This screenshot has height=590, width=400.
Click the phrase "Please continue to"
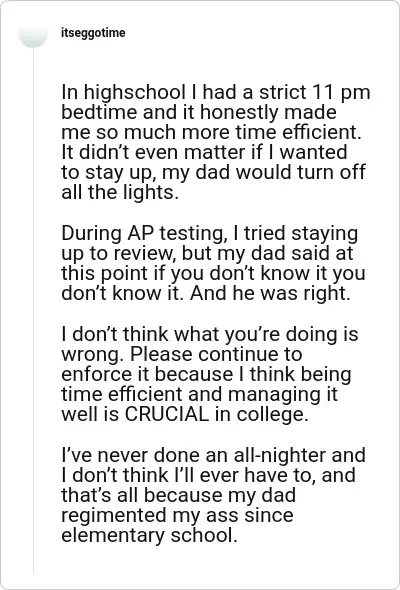coord(216,354)
